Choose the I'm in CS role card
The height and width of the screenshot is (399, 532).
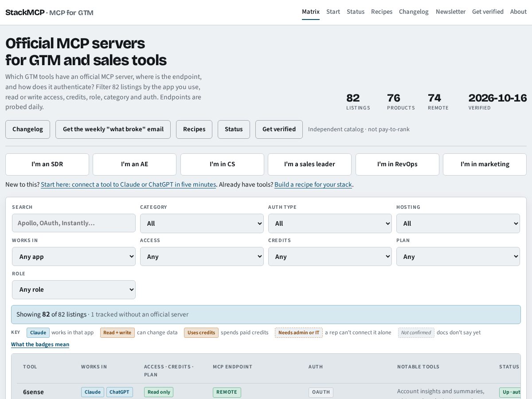pos(222,164)
